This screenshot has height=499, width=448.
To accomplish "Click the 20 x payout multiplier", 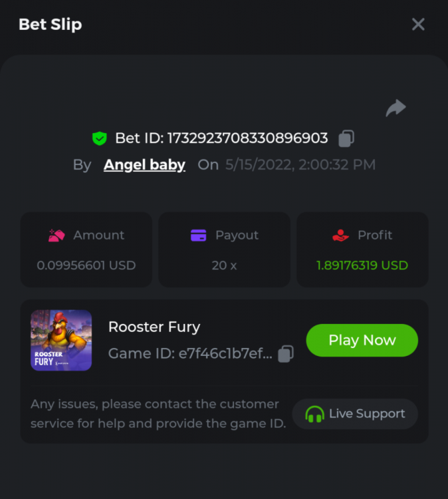I will [224, 265].
